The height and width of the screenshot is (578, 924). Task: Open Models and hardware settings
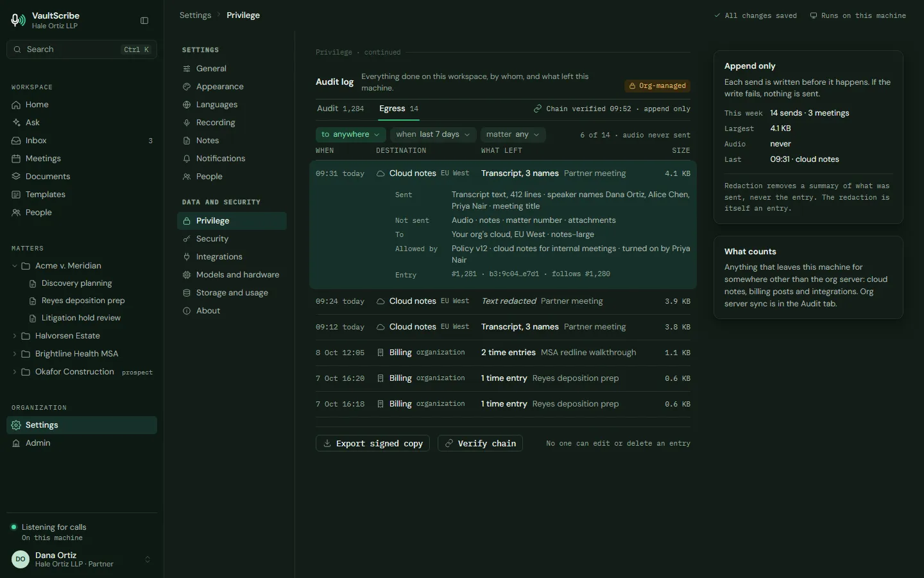[x=232, y=275]
